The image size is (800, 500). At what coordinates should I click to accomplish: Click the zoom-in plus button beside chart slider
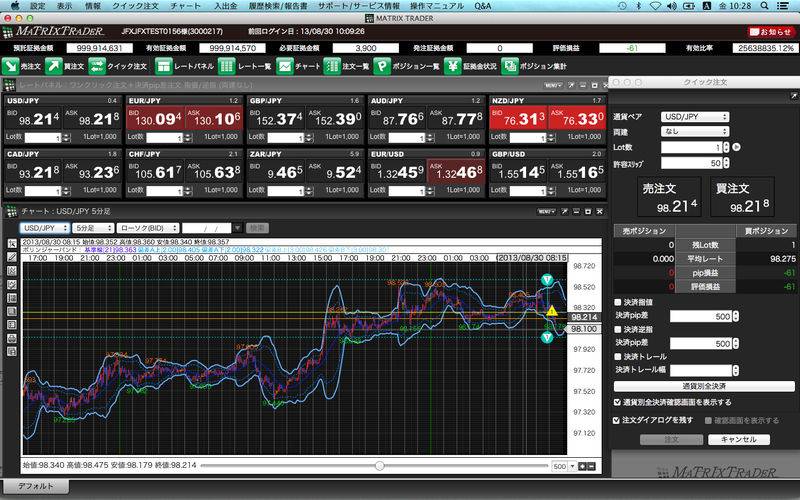[582, 466]
